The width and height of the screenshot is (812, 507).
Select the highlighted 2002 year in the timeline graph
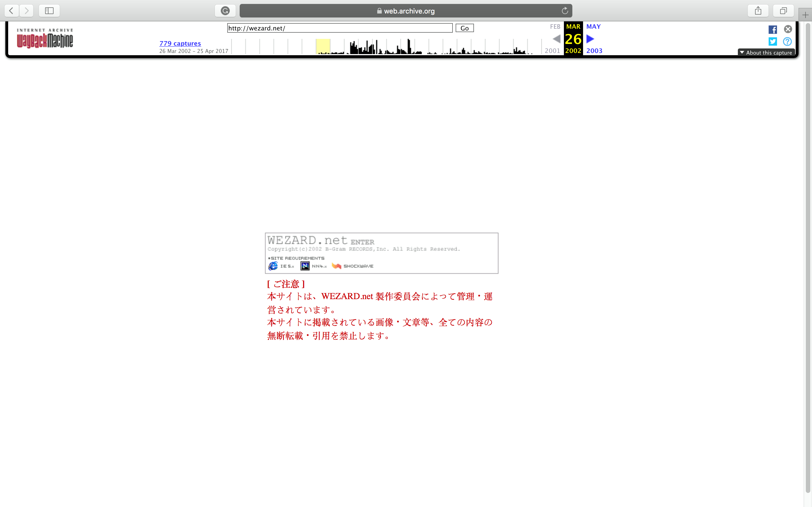click(x=323, y=46)
